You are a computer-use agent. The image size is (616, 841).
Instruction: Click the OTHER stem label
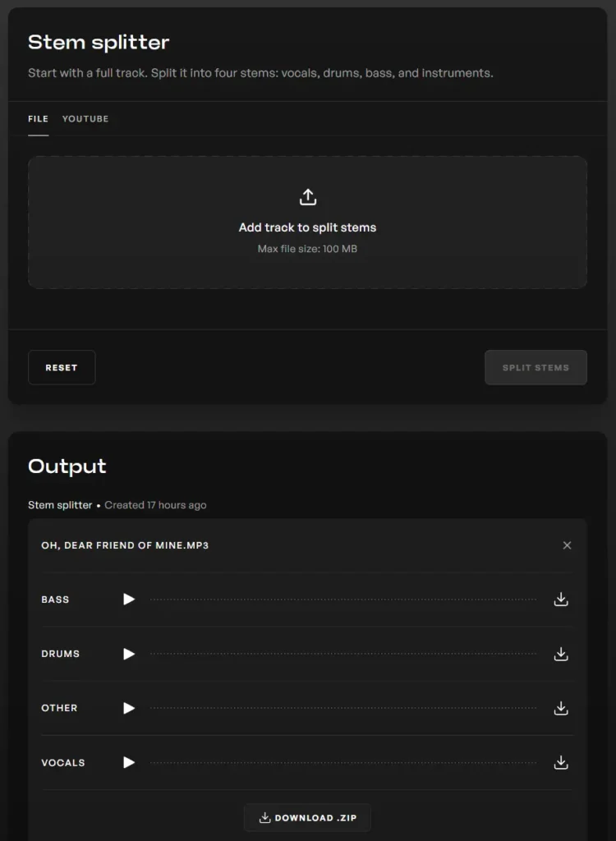point(60,708)
